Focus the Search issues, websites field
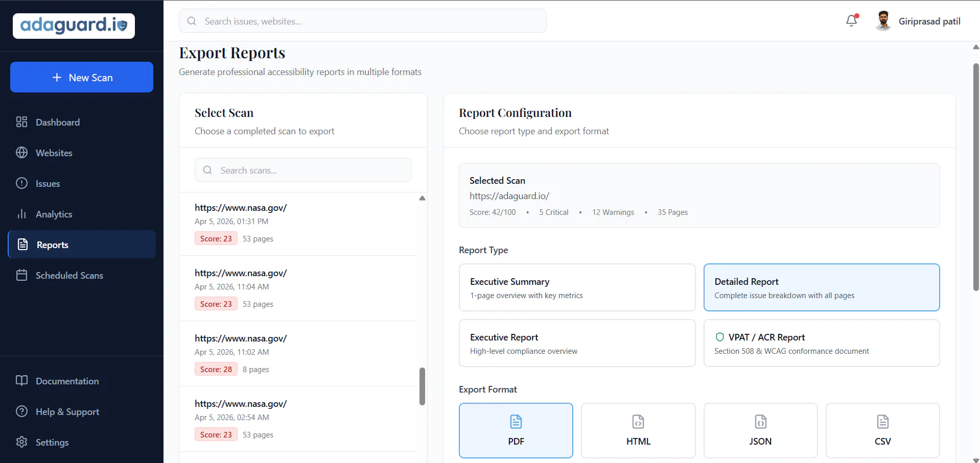Image resolution: width=980 pixels, height=463 pixels. point(363,21)
